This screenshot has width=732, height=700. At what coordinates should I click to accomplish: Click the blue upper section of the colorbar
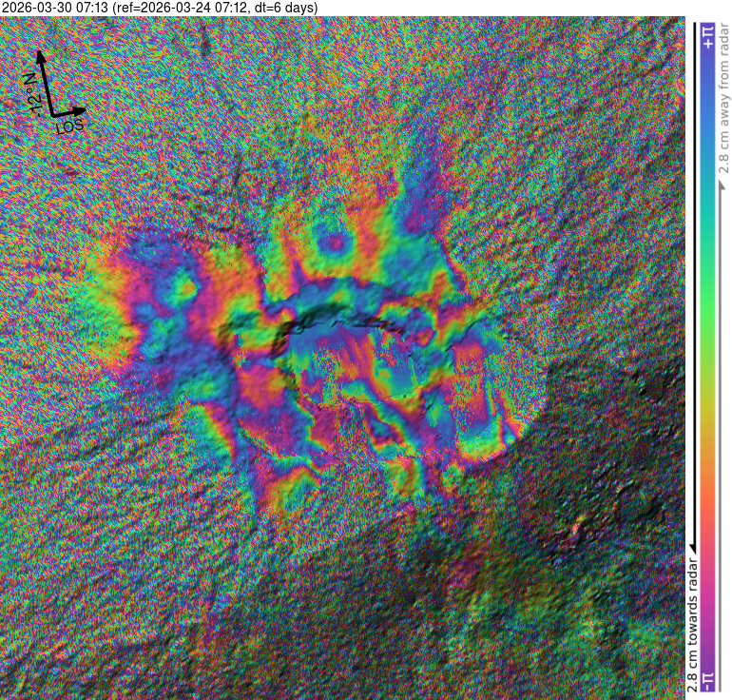click(706, 124)
